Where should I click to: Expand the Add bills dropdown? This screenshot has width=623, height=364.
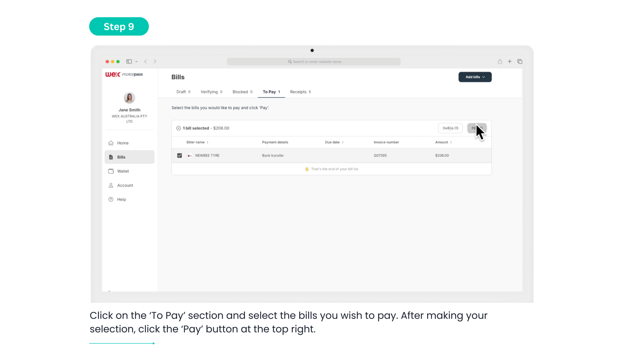pyautogui.click(x=475, y=77)
